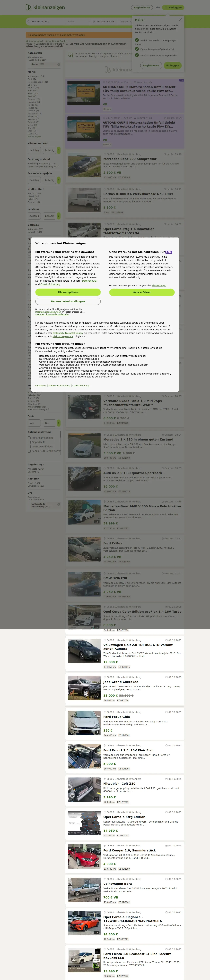Screen dimensions: 210x980
Task: Close the Hallo! login popup
Action: 180,20
